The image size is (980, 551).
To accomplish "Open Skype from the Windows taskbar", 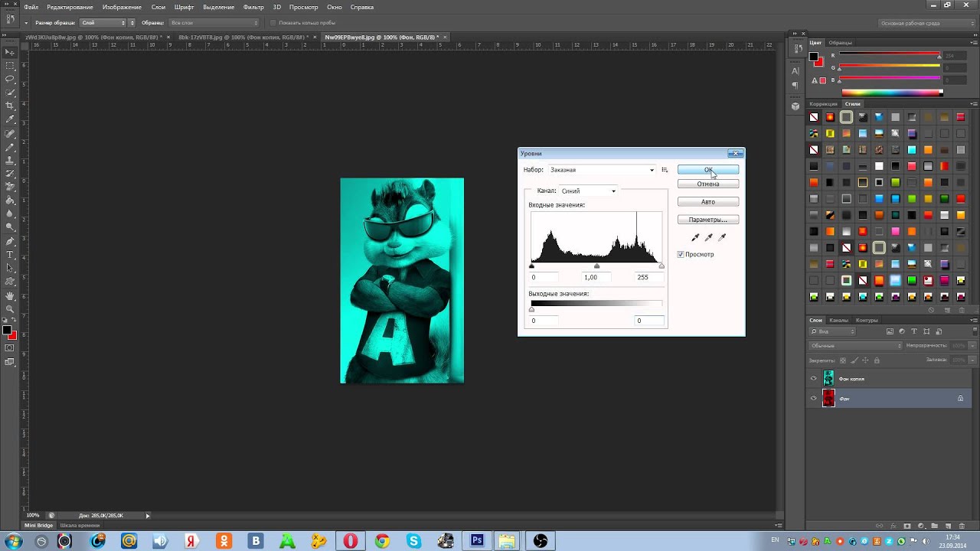I will click(414, 540).
